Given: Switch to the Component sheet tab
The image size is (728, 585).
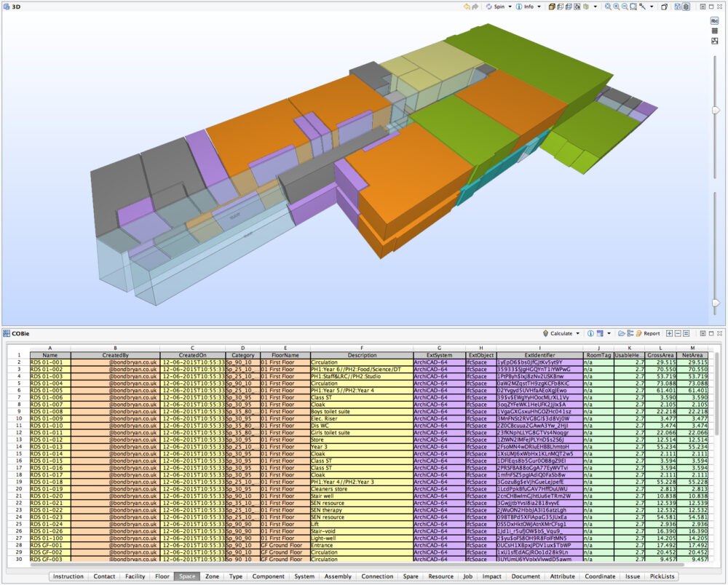Looking at the screenshot, I should [x=269, y=576].
